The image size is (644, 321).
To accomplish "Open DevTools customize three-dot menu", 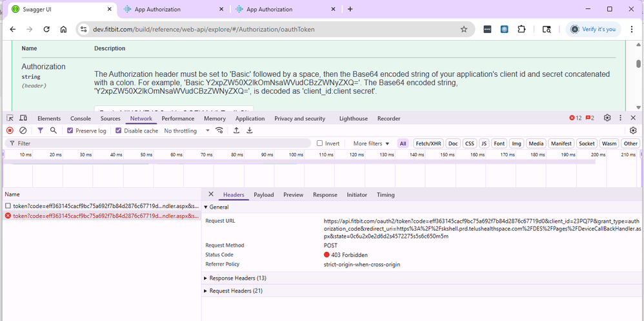I will [x=620, y=118].
